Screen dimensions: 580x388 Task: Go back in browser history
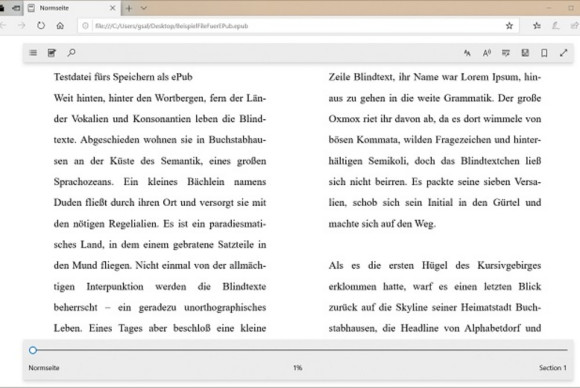click(x=3, y=26)
